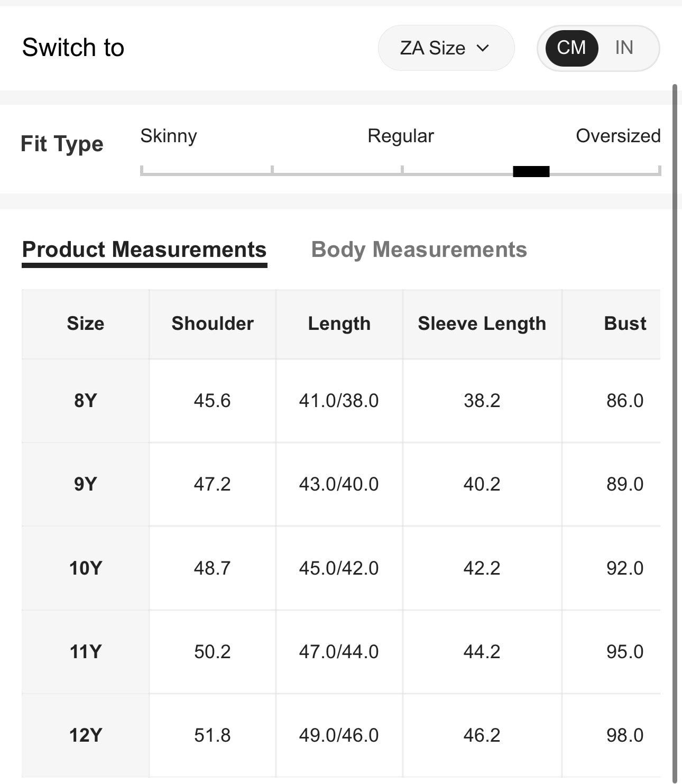Click the vertical scrollbar on right edge
682x784 pixels.
pyautogui.click(x=675, y=423)
